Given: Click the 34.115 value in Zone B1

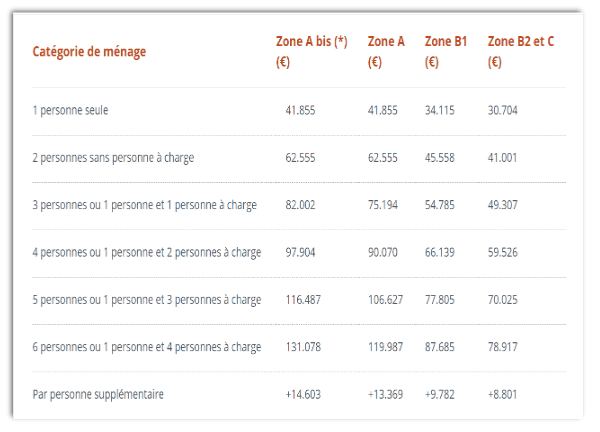Looking at the screenshot, I should click(441, 110).
